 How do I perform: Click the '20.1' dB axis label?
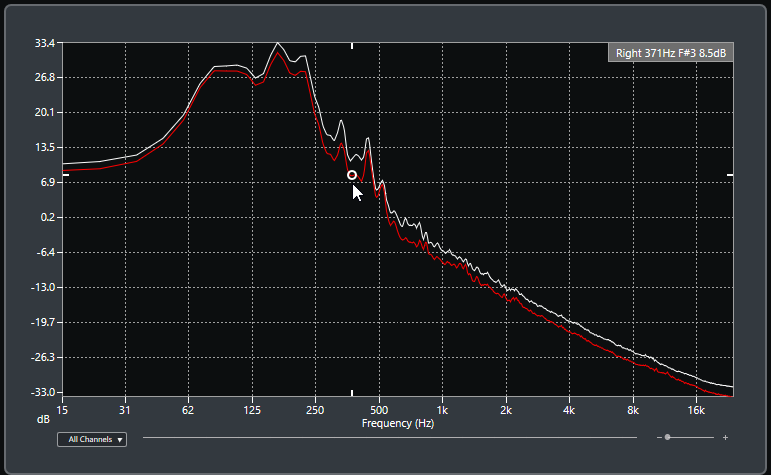tap(44, 112)
